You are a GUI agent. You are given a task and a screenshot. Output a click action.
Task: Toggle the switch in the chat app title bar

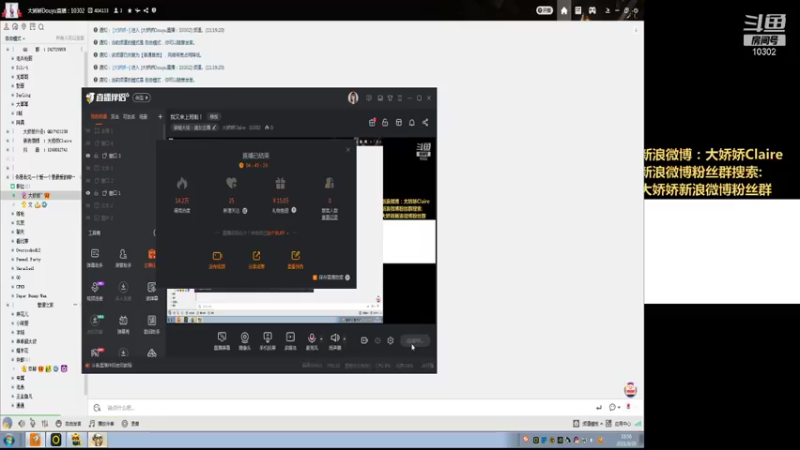pos(544,10)
